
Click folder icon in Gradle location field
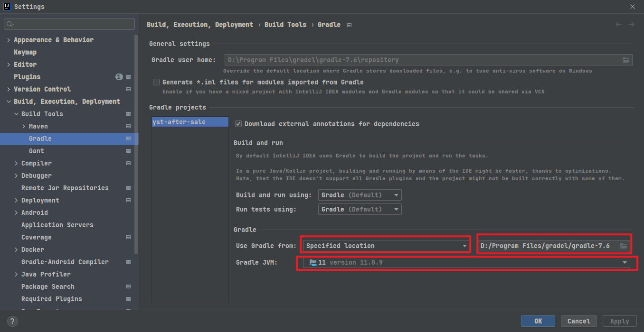click(623, 246)
